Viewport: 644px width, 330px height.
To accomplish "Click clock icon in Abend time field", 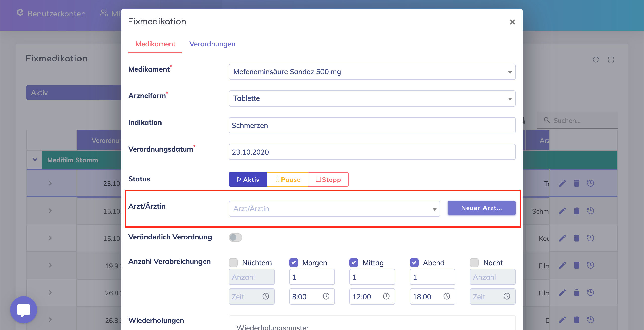I will pos(447,296).
